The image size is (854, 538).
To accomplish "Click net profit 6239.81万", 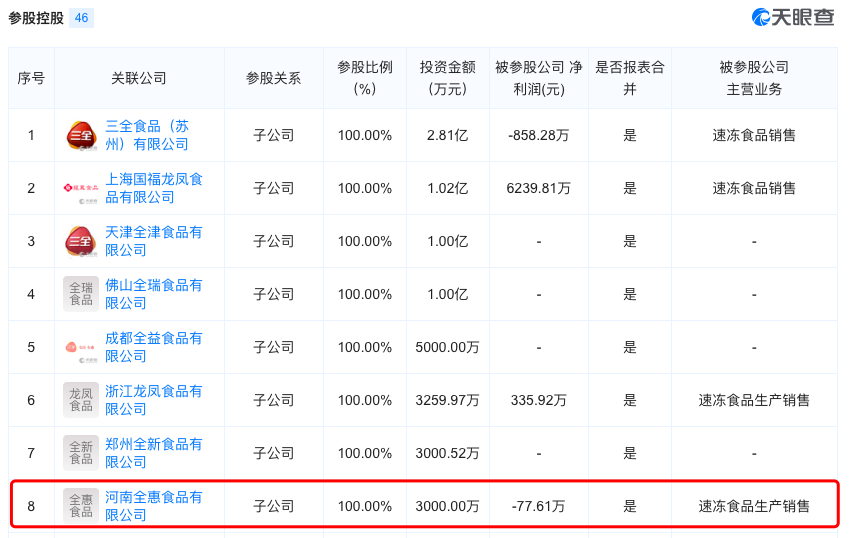I will pos(539,188).
